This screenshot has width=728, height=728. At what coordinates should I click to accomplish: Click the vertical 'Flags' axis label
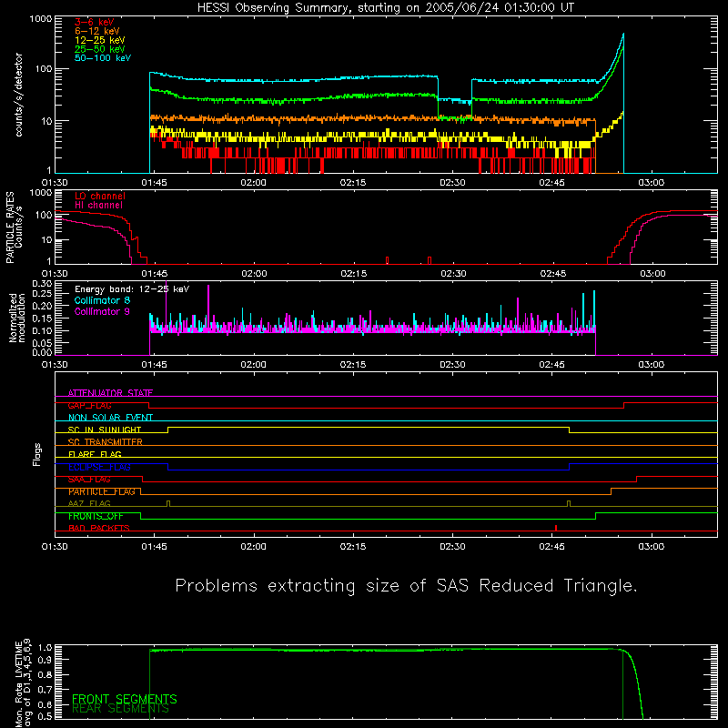pos(37,454)
